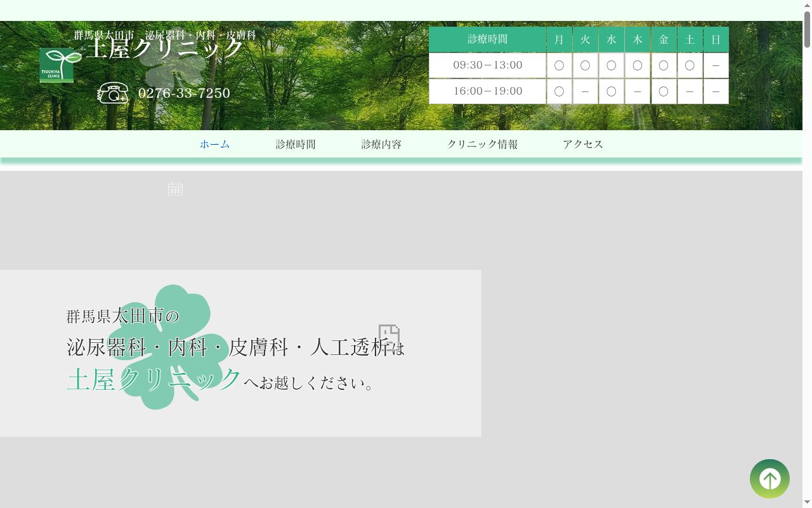Click the 火 column header
812x508 pixels.
coord(585,39)
